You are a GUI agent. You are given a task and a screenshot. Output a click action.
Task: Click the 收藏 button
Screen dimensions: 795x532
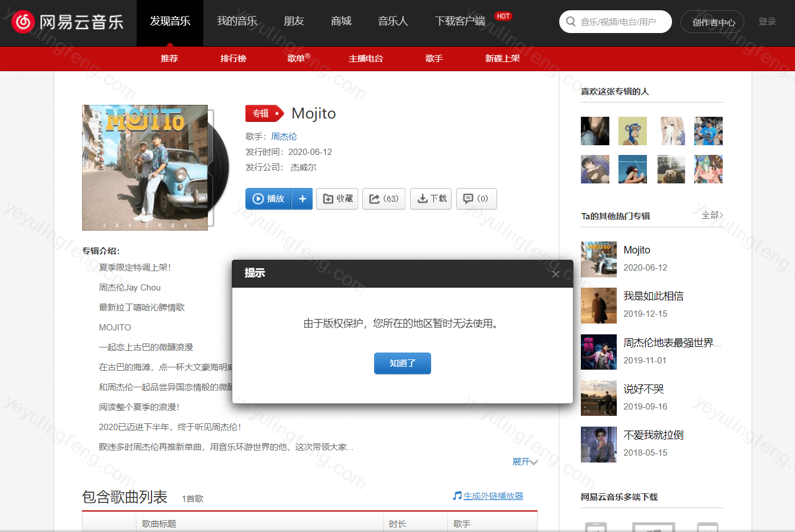[337, 199]
